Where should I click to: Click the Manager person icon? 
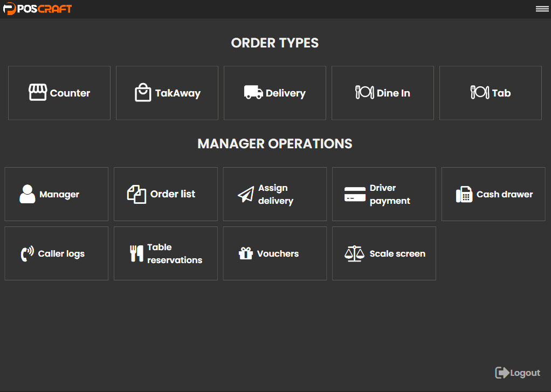coord(27,194)
